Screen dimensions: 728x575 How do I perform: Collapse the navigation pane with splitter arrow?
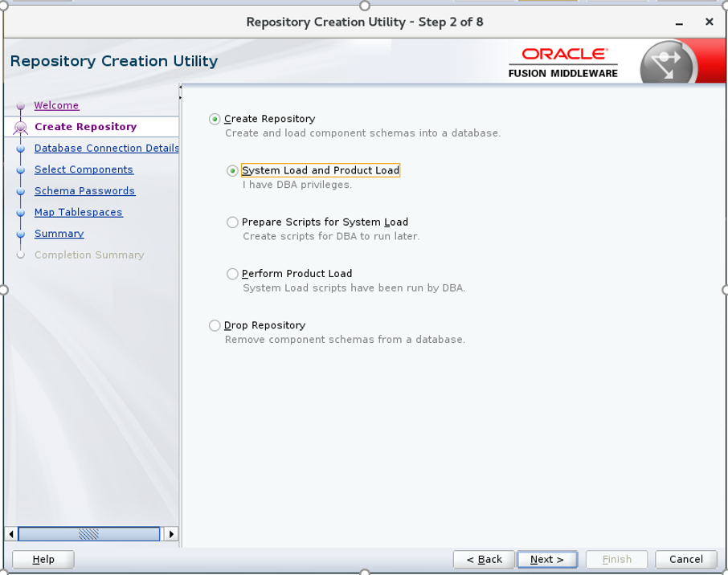coord(180,88)
